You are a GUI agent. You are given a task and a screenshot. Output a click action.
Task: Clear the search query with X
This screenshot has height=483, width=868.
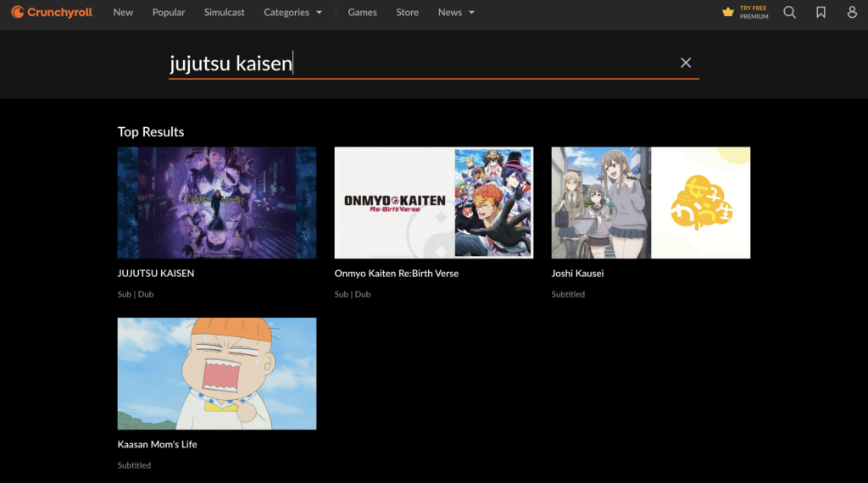pos(685,63)
